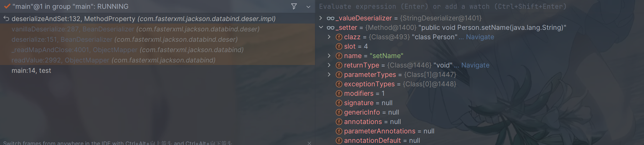Open the thread selector dropdown arrow

[308, 7]
